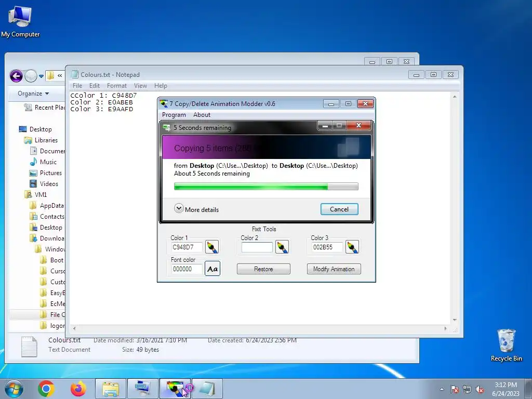Switch to Notepad taskbar button
532x399 pixels.
pyautogui.click(x=207, y=389)
